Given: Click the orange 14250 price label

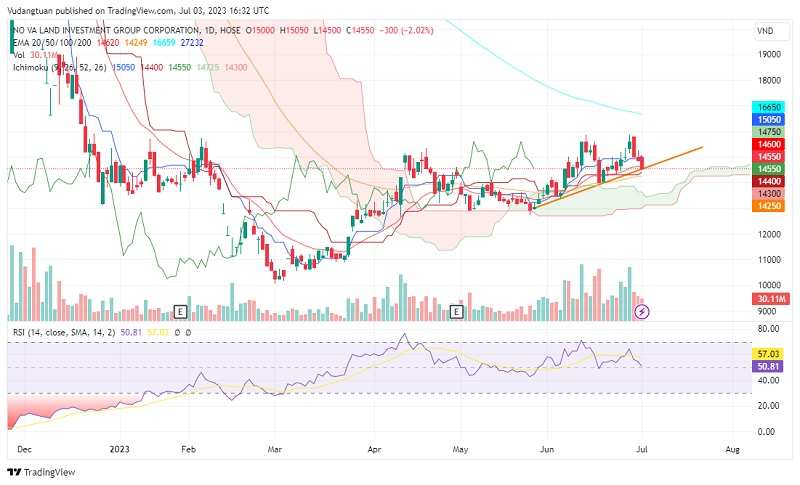Looking at the screenshot, I should coord(769,205).
